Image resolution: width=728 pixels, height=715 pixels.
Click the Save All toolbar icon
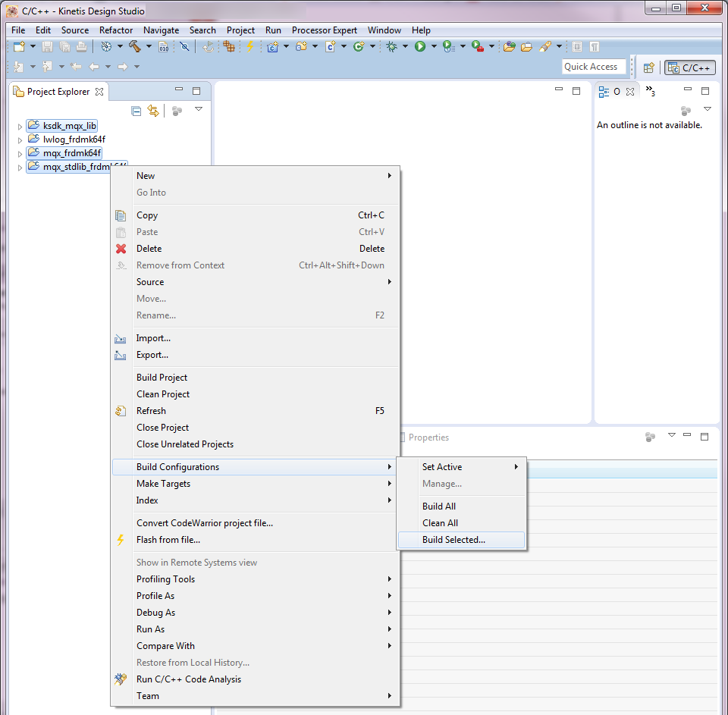pyautogui.click(x=64, y=46)
